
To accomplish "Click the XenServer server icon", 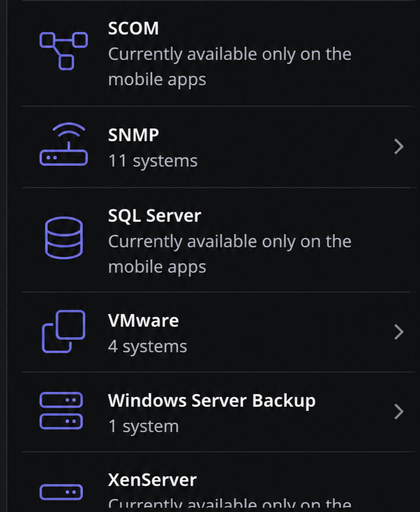I will pos(61,492).
